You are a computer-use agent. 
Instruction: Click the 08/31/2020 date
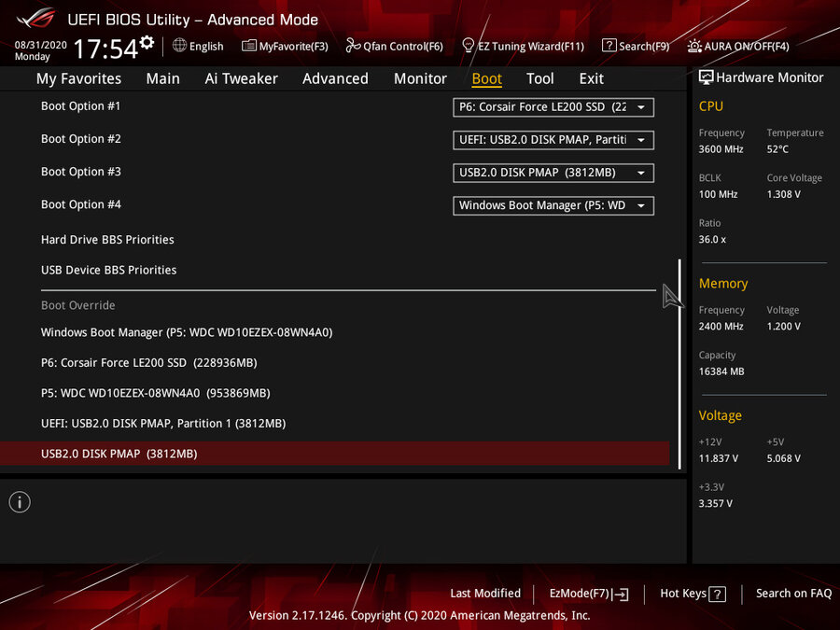pos(40,45)
